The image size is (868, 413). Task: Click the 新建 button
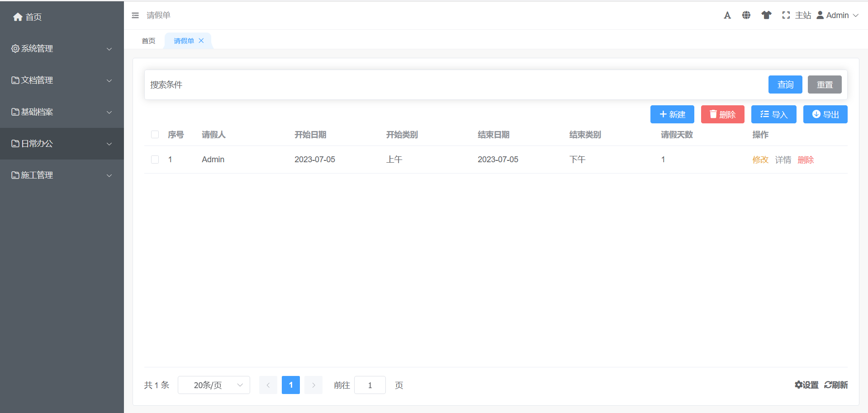(x=672, y=114)
